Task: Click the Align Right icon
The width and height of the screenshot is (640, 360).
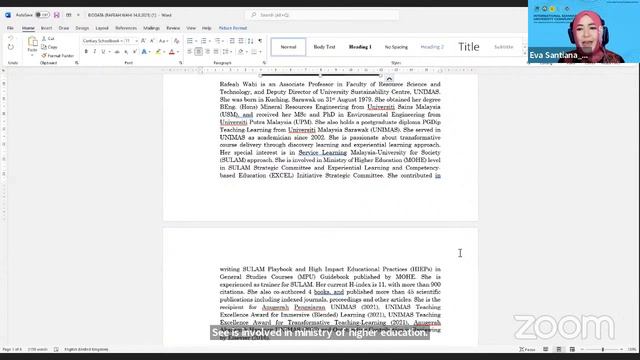Action: [207, 52]
